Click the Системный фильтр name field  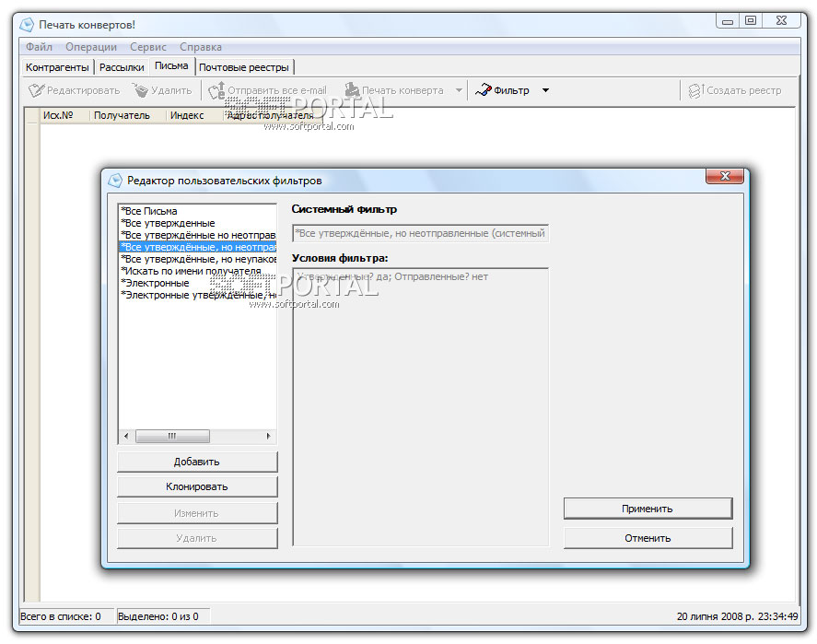point(421,233)
